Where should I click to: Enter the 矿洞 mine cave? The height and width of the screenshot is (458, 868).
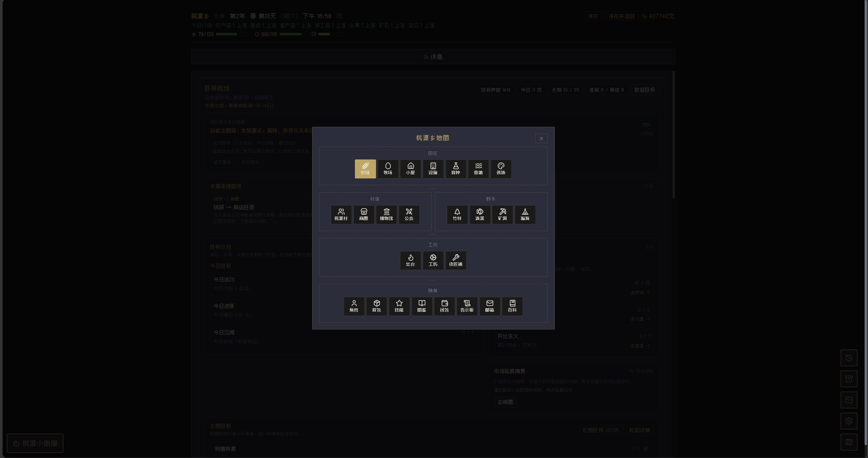[502, 214]
